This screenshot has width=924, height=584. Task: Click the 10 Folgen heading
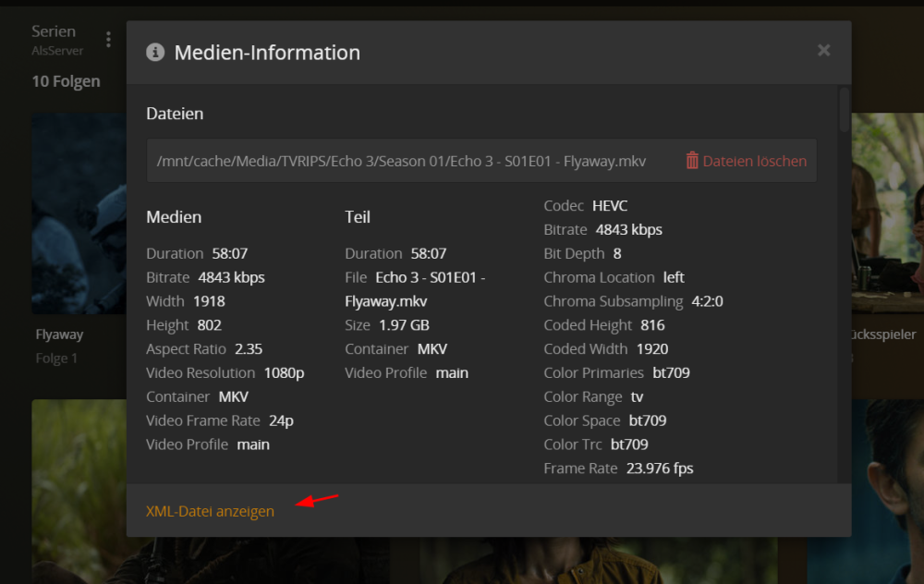(66, 81)
